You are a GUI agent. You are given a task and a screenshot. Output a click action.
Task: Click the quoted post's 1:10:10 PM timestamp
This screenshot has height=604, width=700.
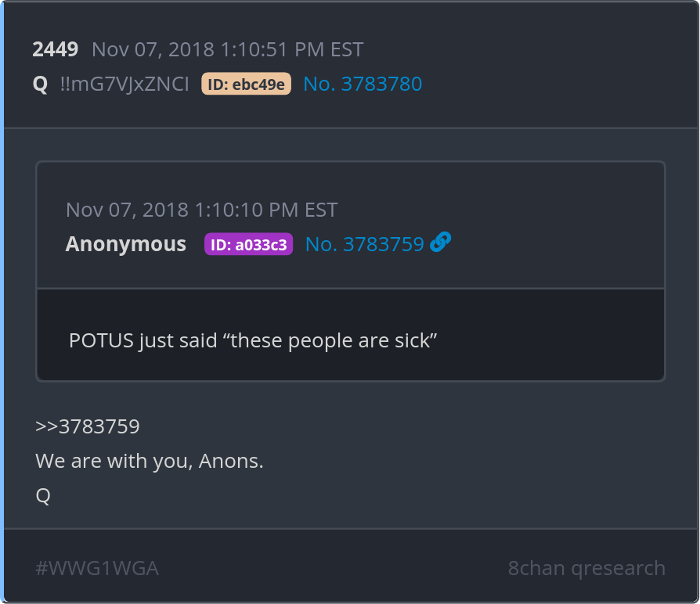(201, 210)
